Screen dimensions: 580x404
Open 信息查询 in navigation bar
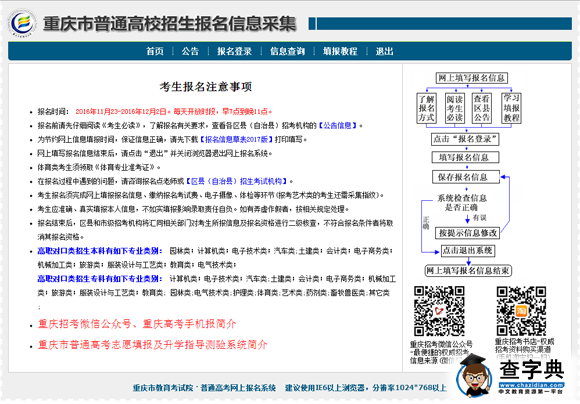[x=287, y=51]
